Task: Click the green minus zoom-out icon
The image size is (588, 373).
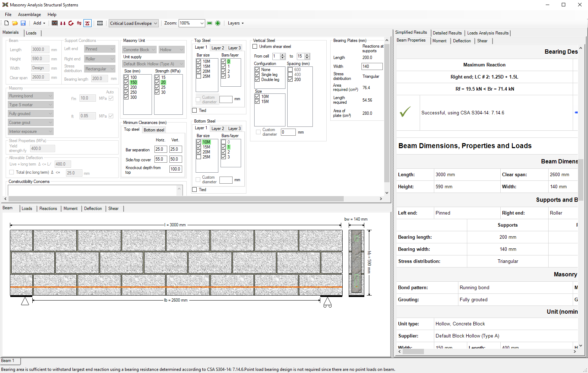Action: [x=209, y=23]
